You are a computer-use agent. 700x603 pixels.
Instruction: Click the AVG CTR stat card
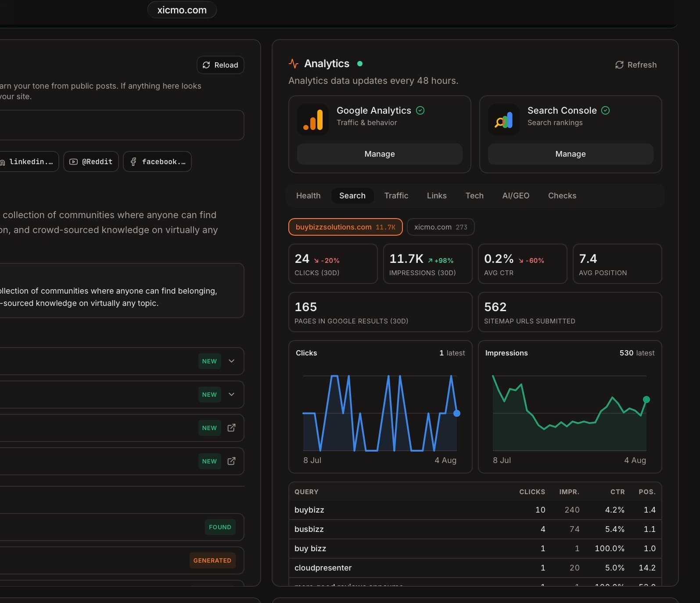(523, 264)
